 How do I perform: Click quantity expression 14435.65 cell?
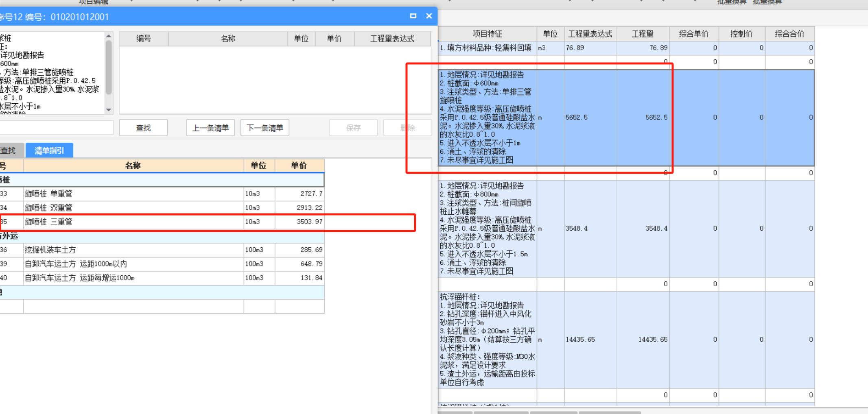(x=590, y=340)
